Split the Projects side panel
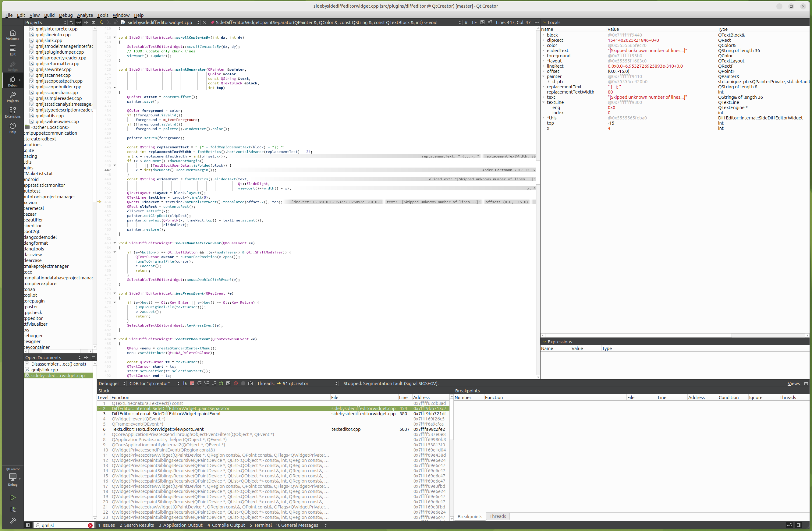Image resolution: width=812 pixels, height=531 pixels. 86,23
